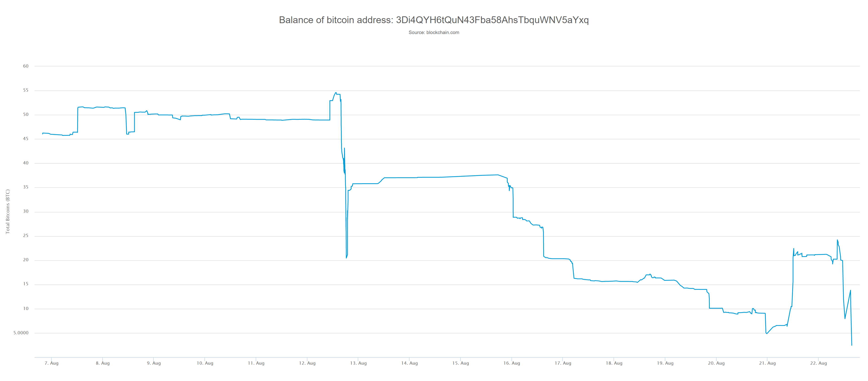Click the '7. Aug' date label

(52, 363)
